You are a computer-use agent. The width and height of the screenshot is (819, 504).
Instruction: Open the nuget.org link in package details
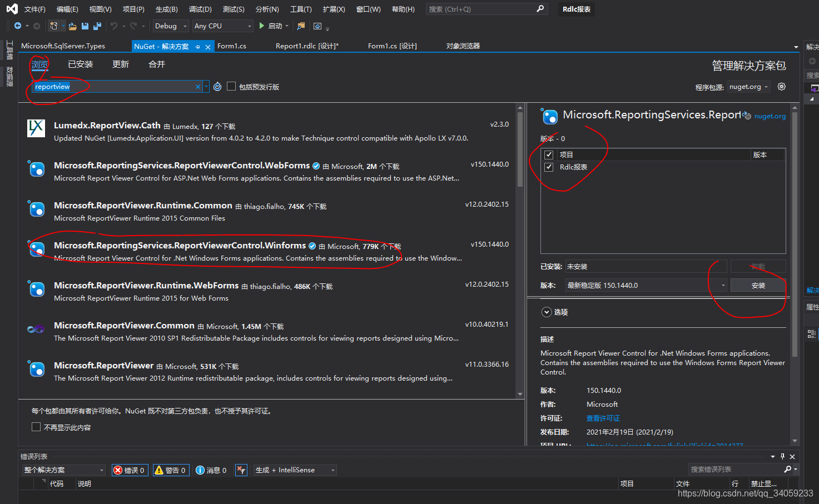pyautogui.click(x=770, y=116)
